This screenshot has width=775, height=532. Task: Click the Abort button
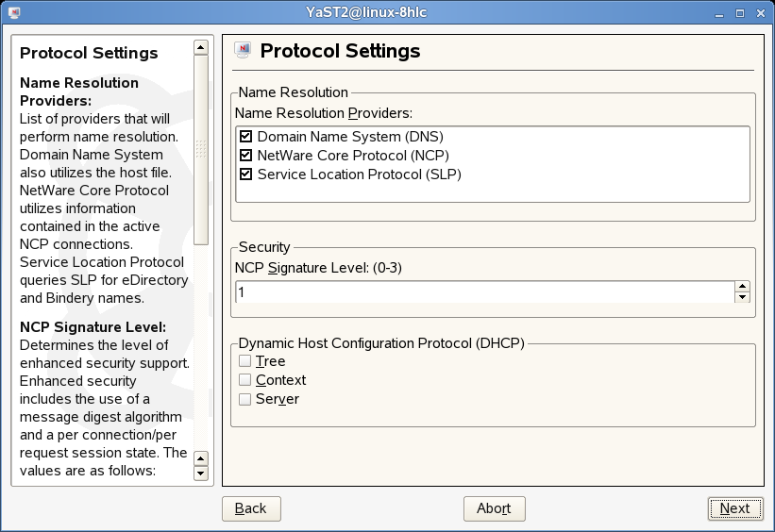[494, 508]
